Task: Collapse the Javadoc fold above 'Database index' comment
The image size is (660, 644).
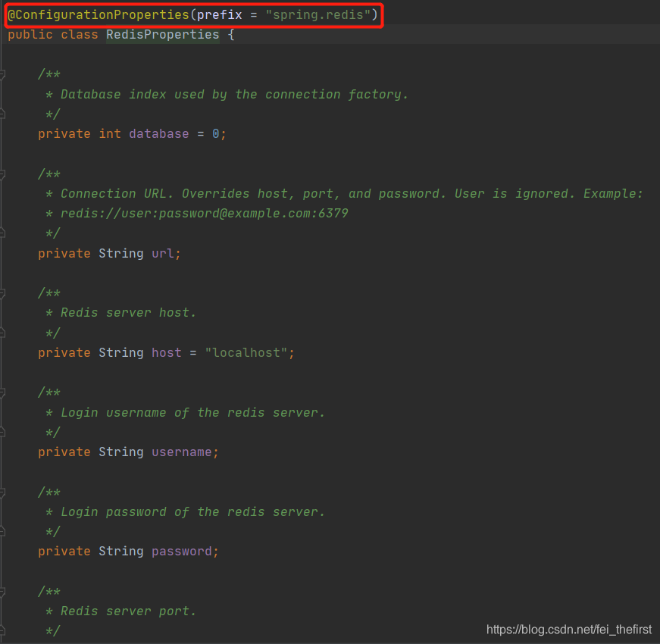Action: click(2, 75)
